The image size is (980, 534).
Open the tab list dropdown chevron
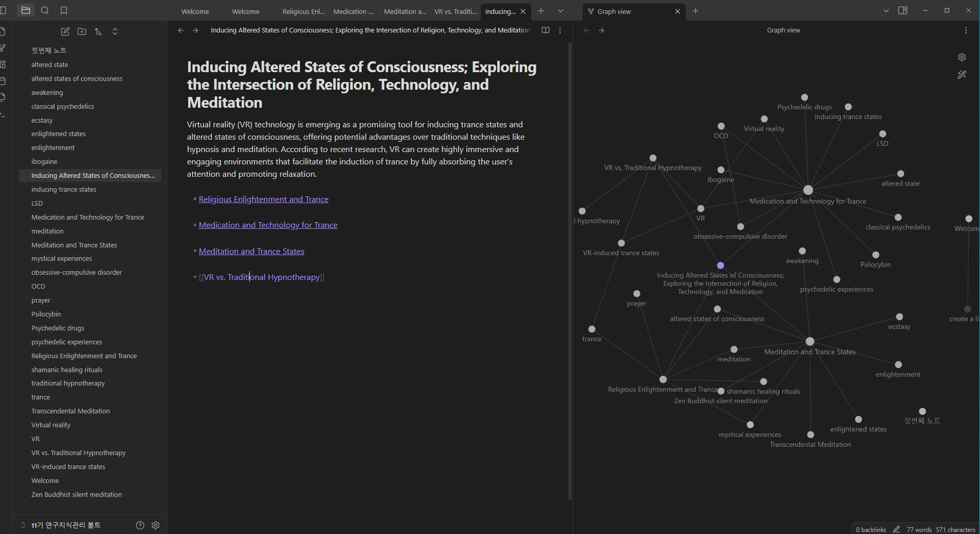[x=560, y=11]
